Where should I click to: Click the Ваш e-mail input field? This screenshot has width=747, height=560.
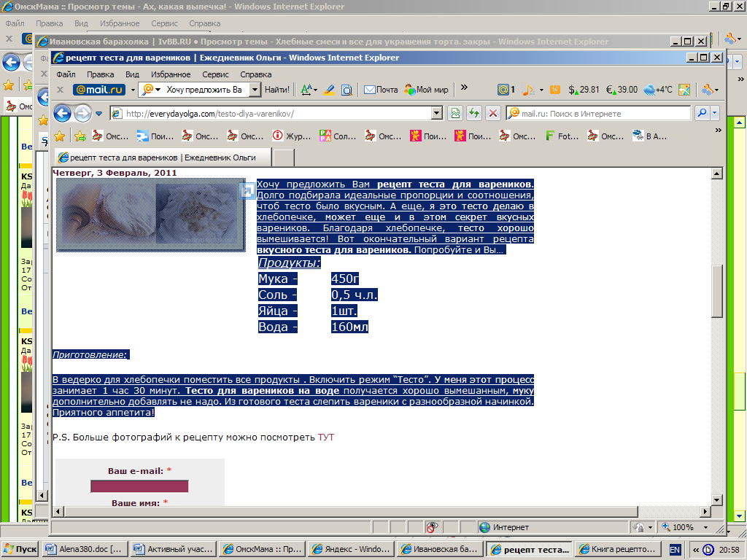point(139,486)
